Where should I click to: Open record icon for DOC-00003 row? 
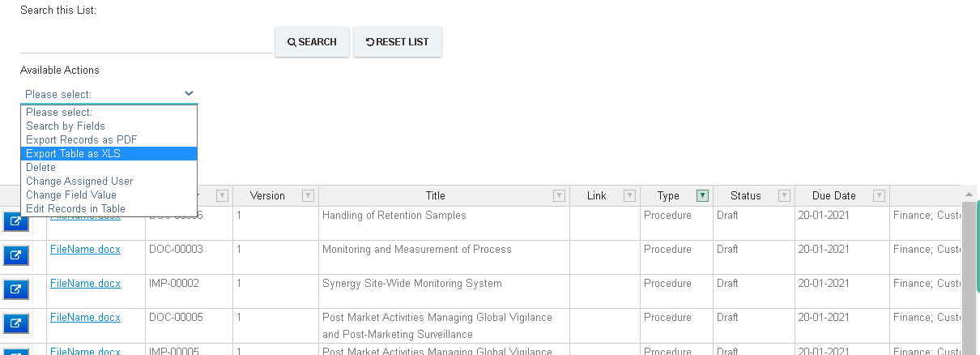(16, 256)
